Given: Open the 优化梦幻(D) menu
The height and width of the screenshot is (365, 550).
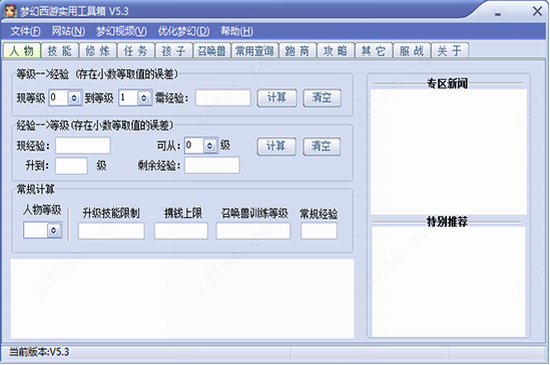Looking at the screenshot, I should click(x=183, y=31).
